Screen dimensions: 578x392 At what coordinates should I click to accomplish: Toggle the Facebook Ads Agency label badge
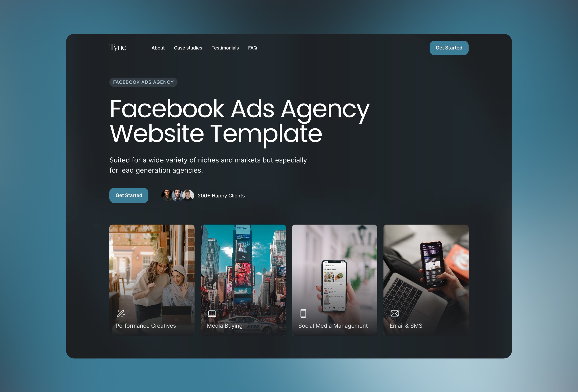pyautogui.click(x=143, y=82)
